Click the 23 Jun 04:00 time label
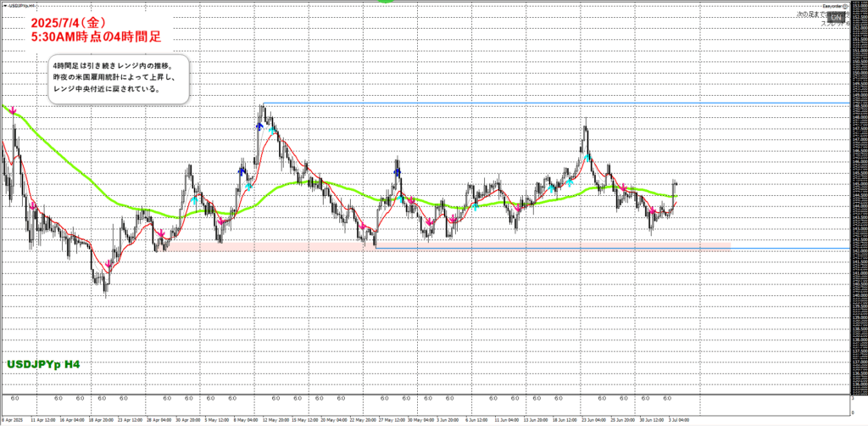This screenshot has width=868, height=426. pyautogui.click(x=594, y=420)
